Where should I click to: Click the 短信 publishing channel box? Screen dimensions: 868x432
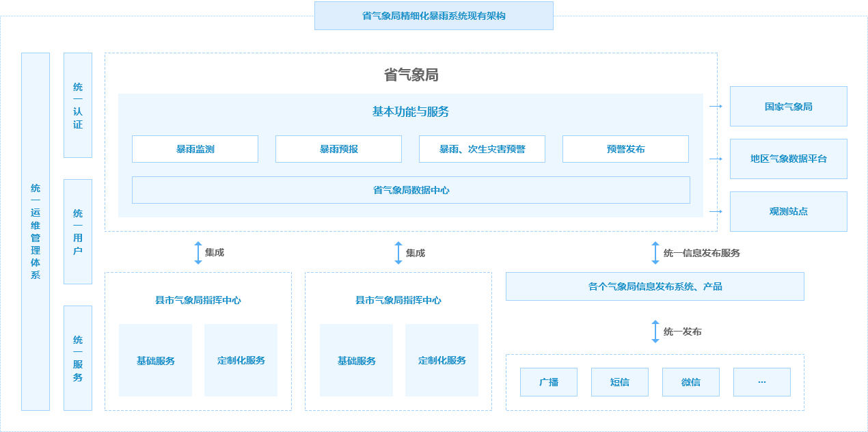click(x=620, y=382)
